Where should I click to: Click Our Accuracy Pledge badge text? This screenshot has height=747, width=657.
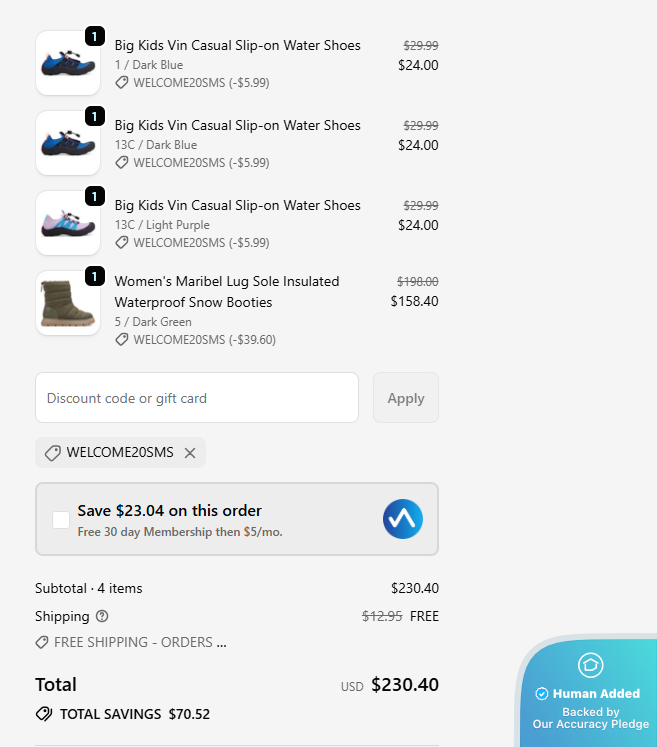[590, 724]
